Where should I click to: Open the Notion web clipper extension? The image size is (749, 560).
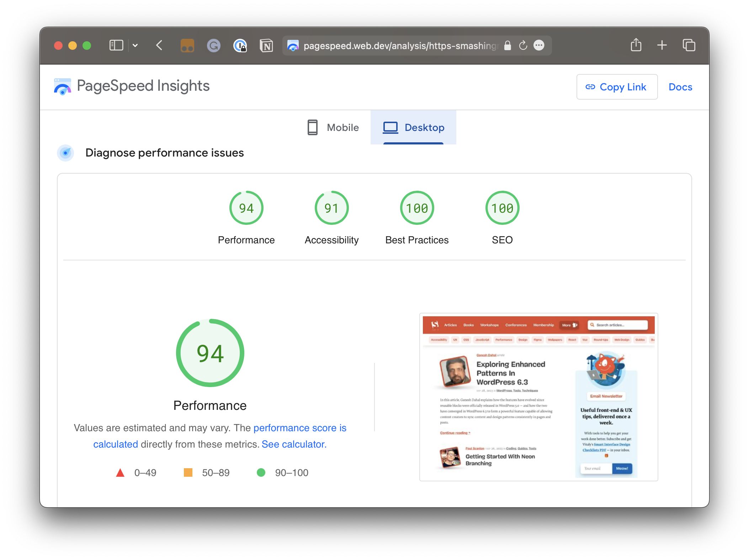(x=266, y=46)
